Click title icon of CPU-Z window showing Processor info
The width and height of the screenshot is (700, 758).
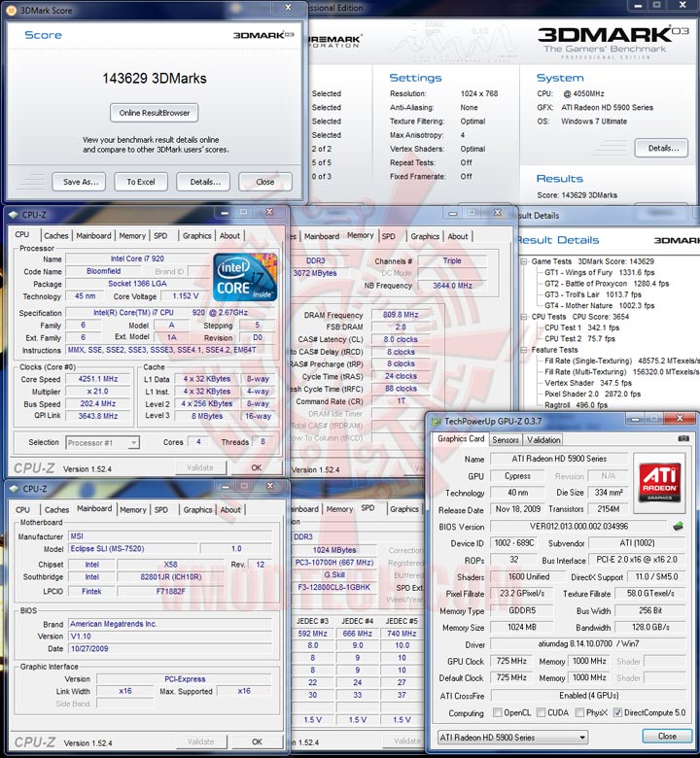[x=14, y=215]
